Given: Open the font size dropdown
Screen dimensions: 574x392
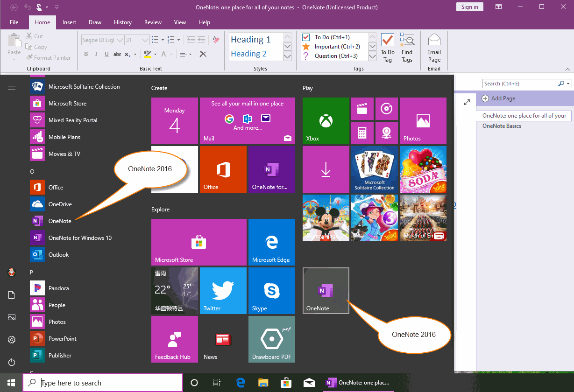Looking at the screenshot, I should [145, 40].
